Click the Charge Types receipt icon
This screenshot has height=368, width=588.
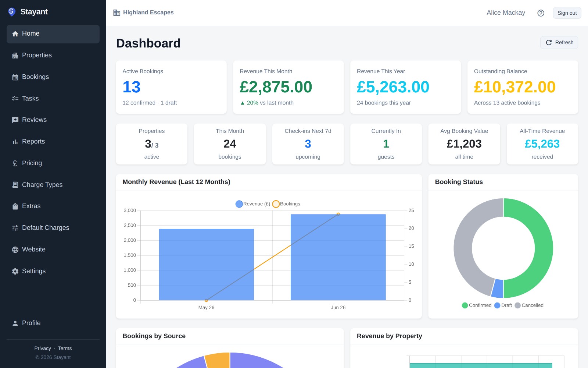(15, 185)
